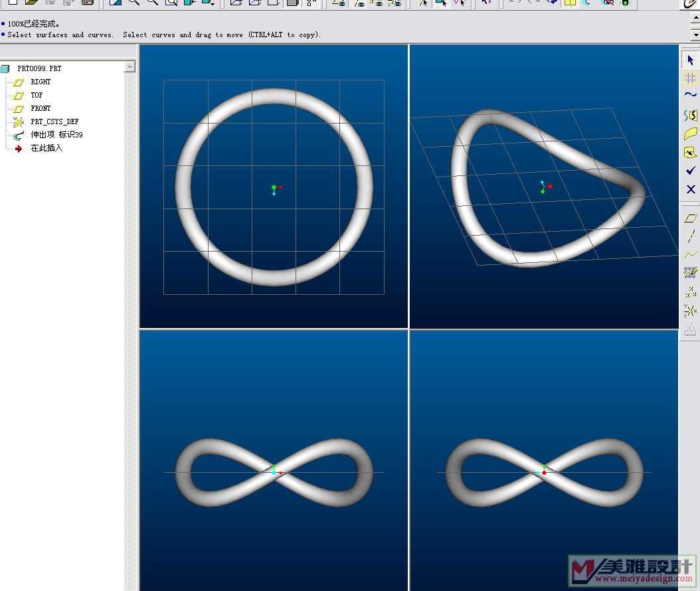Confirm Style feature with blue checkmark
The width and height of the screenshot is (700, 591).
[690, 171]
